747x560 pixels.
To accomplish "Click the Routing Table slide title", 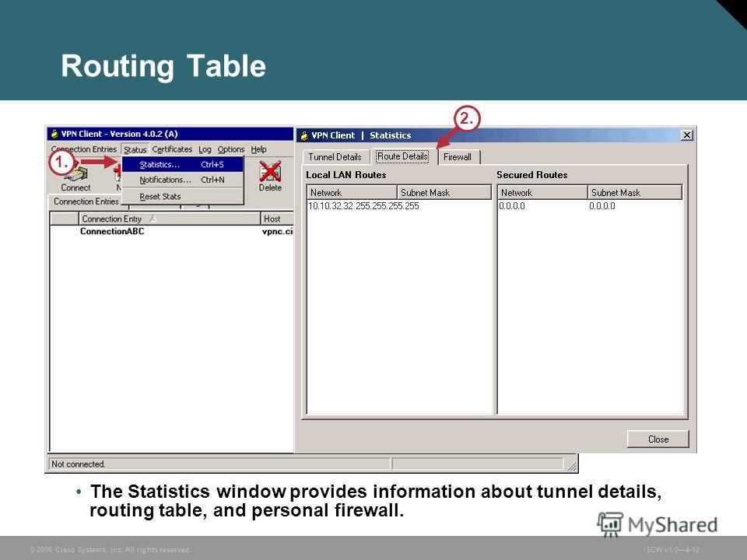I will [163, 65].
